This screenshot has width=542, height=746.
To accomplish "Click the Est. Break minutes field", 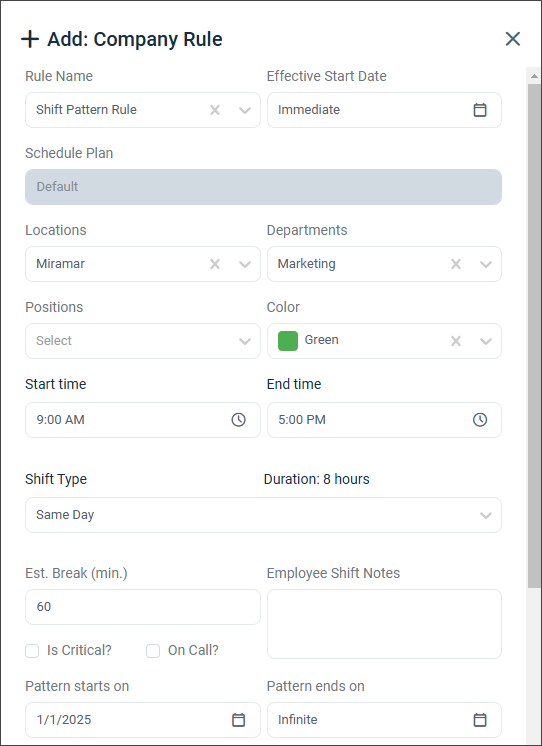I will pos(143,607).
